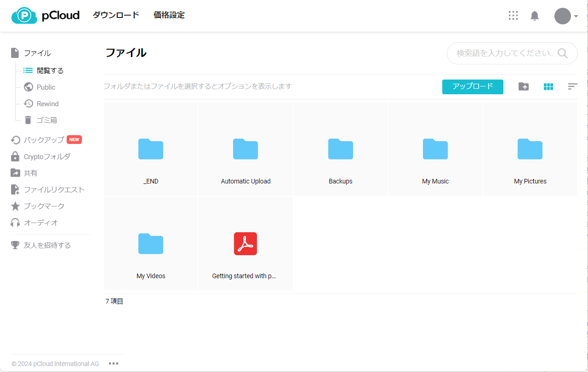
Task: Expand the user account avatar menu
Action: 565,16
